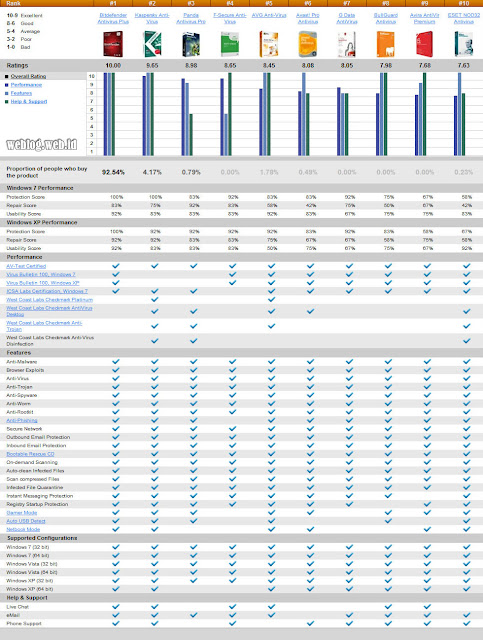Open the F-Secure Anti-Virus link
This screenshot has width=483, height=640.
(x=230, y=18)
